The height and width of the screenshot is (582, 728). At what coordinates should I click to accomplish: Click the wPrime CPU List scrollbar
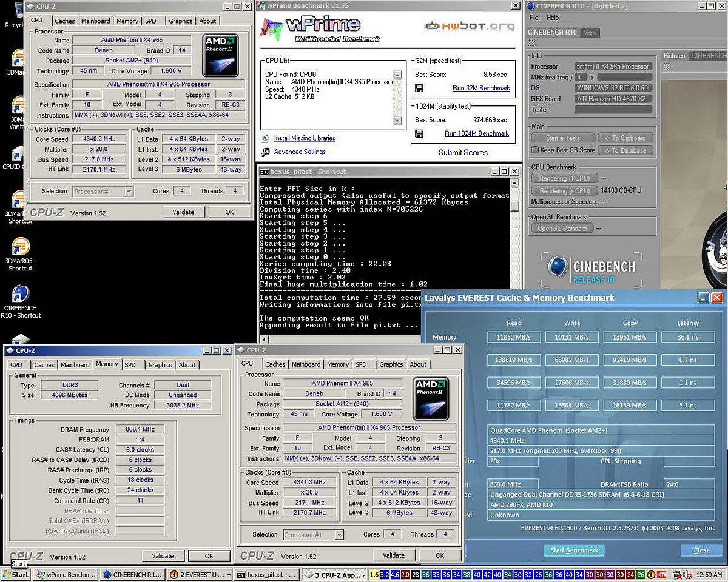click(397, 98)
